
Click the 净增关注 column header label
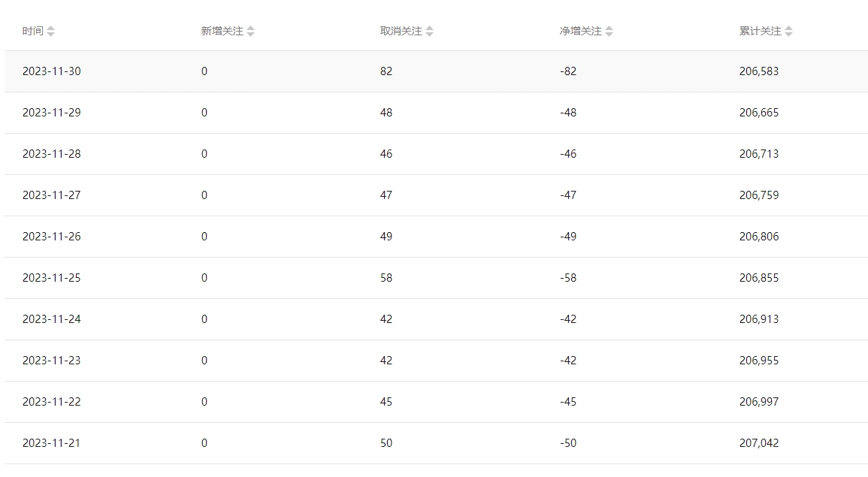pyautogui.click(x=580, y=31)
